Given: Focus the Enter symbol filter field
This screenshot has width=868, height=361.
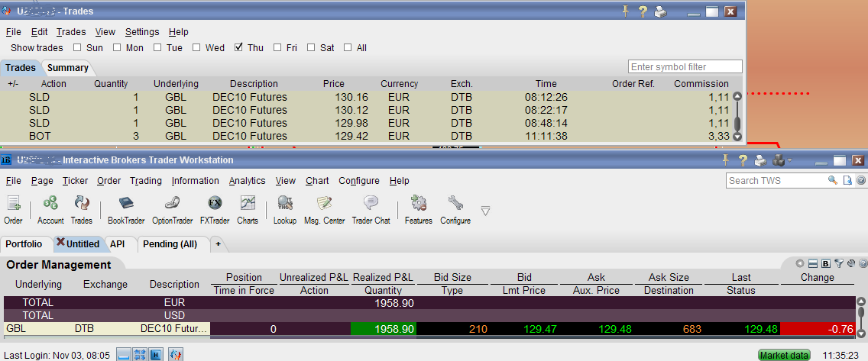Looking at the screenshot, I should tap(685, 67).
